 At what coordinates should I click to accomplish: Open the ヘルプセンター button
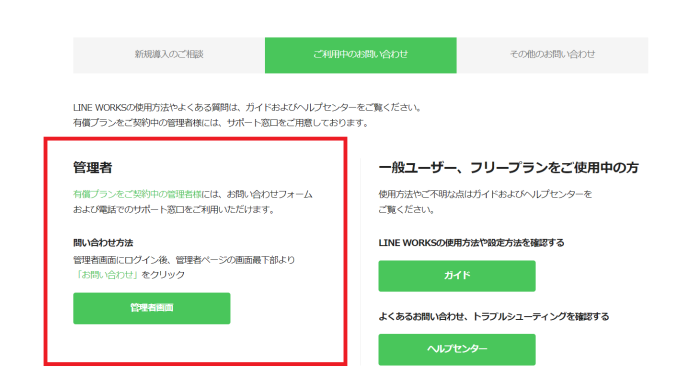(x=457, y=349)
